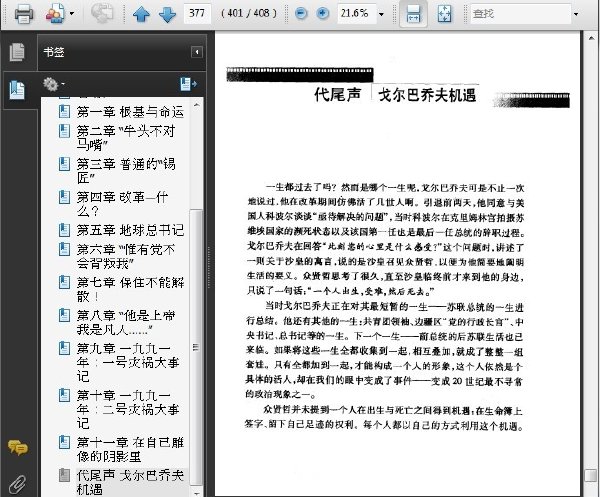Click the new bookmark icon in the bookmarks panel
The height and width of the screenshot is (497, 600).
188,84
